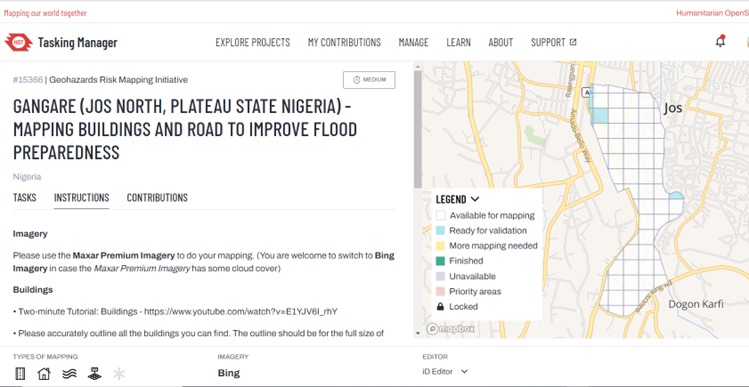Image resolution: width=749 pixels, height=387 pixels.
Task: Click the HOT logo icon
Action: (19, 43)
